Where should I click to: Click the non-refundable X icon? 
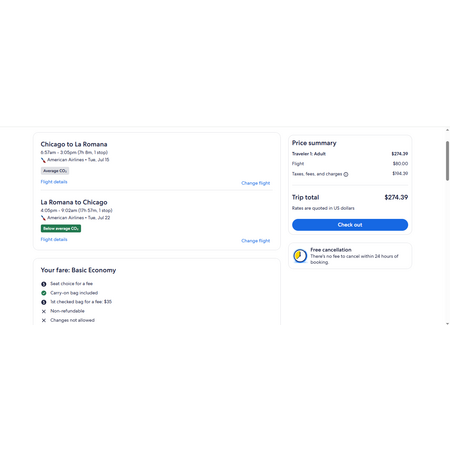pos(44,311)
